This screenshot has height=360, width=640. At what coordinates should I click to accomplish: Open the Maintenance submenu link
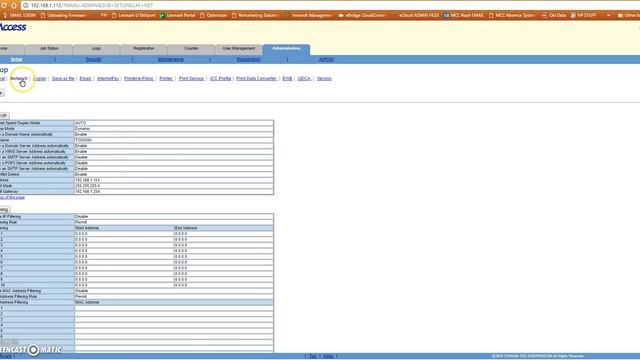(x=171, y=60)
